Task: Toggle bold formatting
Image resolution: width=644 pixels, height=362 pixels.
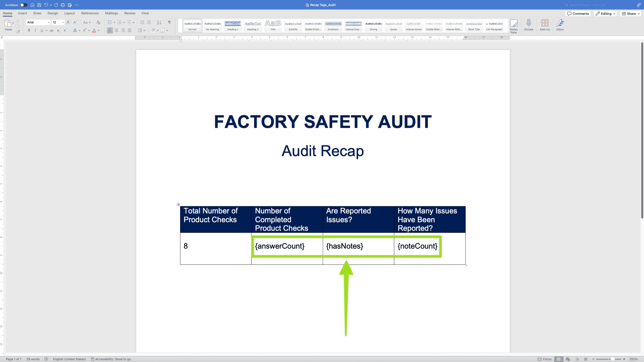Action: tap(29, 30)
